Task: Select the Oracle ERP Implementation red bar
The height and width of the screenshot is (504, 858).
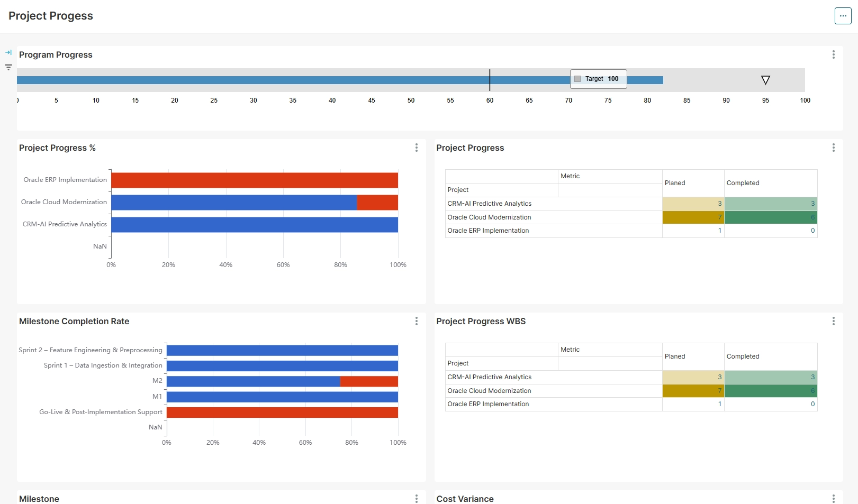Action: [254, 180]
